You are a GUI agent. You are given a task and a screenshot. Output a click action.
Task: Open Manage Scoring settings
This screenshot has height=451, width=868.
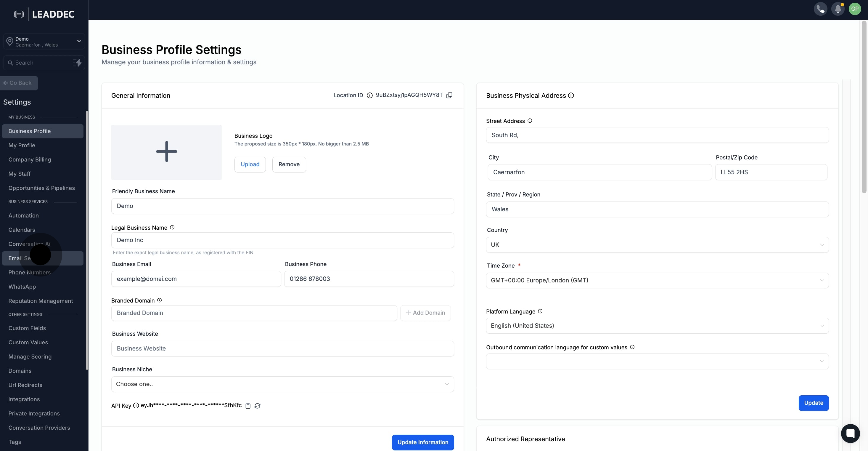coord(43,356)
